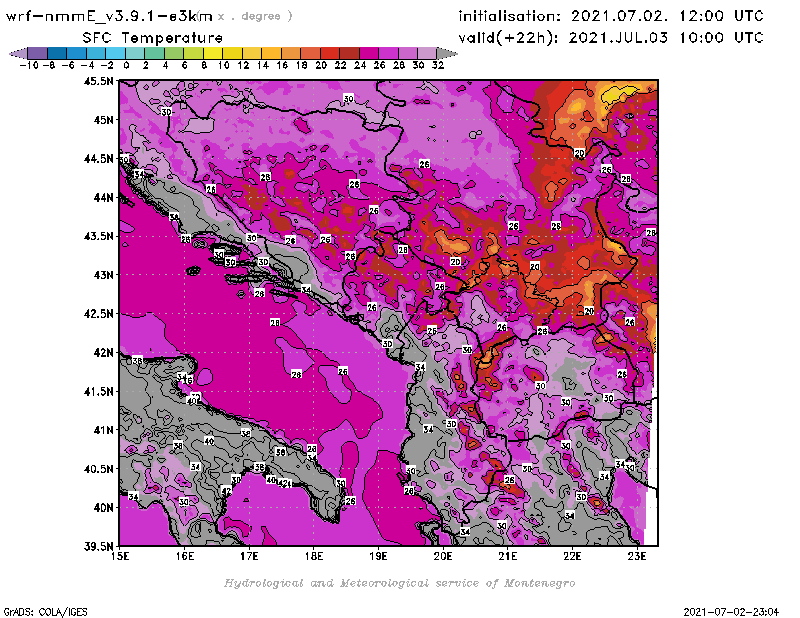
Task: Click the '40.5N' latitude label
Action: 98,469
